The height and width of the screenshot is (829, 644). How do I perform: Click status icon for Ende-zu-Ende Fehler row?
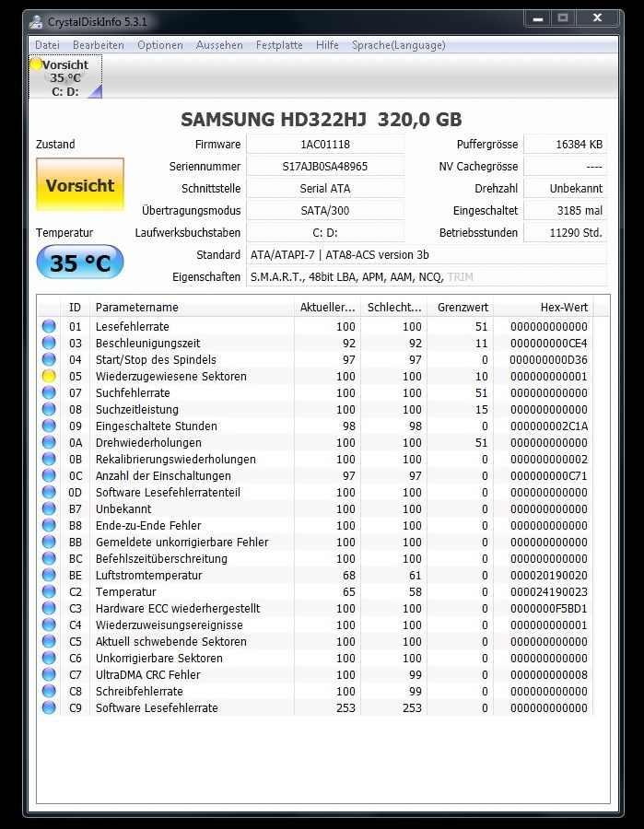(49, 525)
